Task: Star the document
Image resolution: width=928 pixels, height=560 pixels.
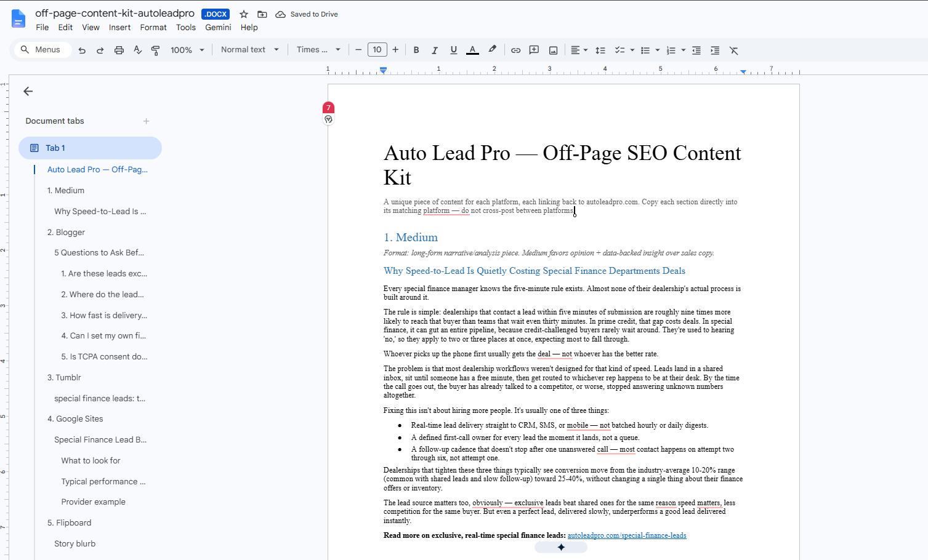Action: (244, 14)
